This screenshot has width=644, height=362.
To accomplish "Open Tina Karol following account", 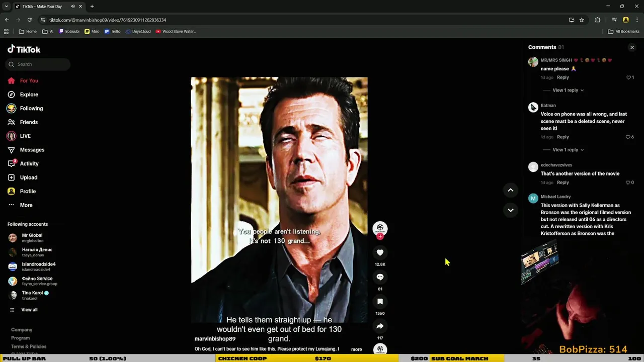I will tap(29, 295).
